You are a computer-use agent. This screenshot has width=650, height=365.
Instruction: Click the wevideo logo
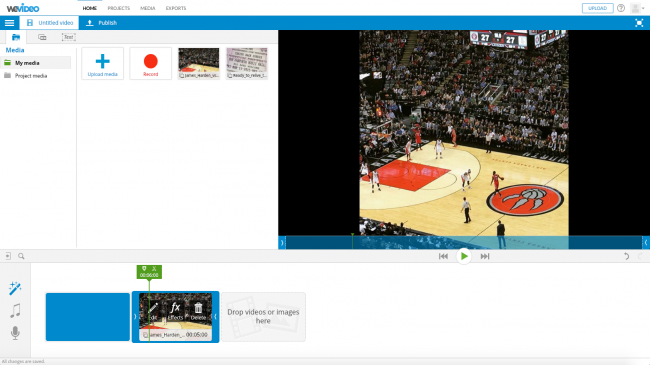click(23, 8)
